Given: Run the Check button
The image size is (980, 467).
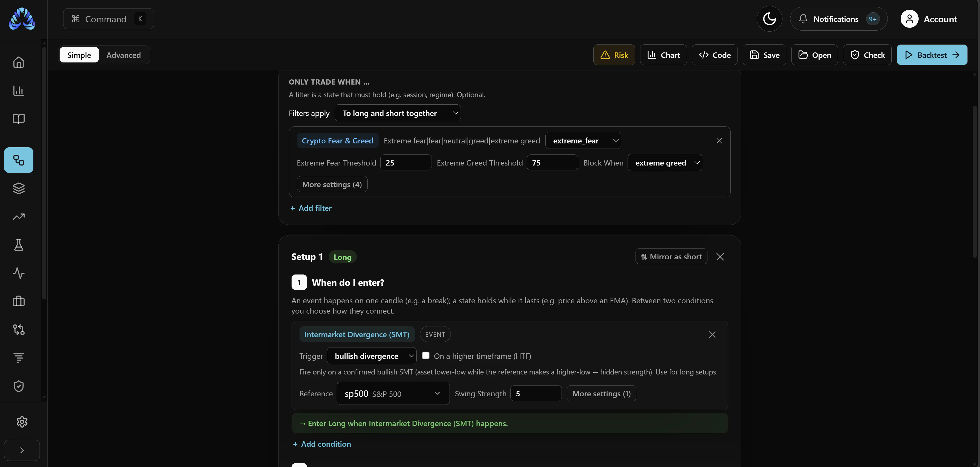Looking at the screenshot, I should 867,55.
